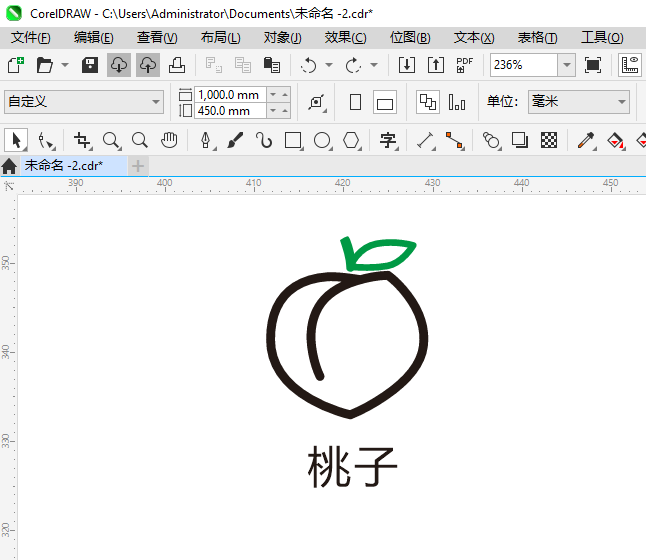The image size is (646, 560).
Task: Select the Crop tool
Action: tap(82, 141)
